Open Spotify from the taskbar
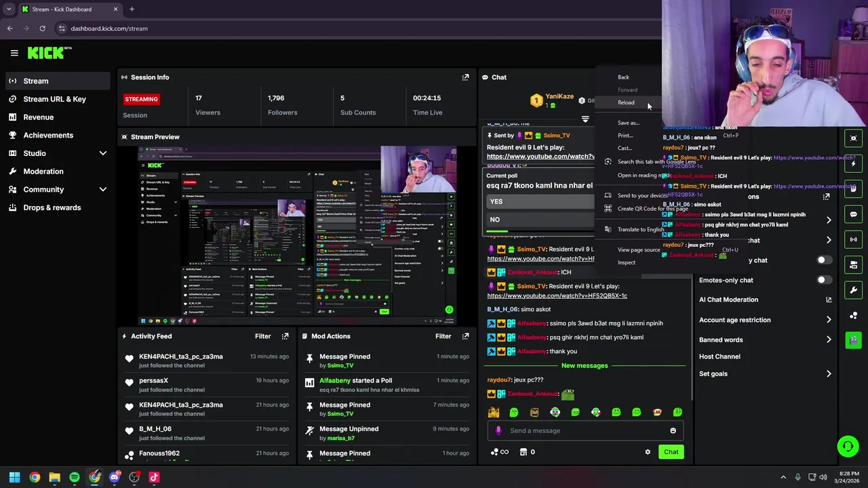Image resolution: width=868 pixels, height=488 pixels. pyautogui.click(x=75, y=477)
